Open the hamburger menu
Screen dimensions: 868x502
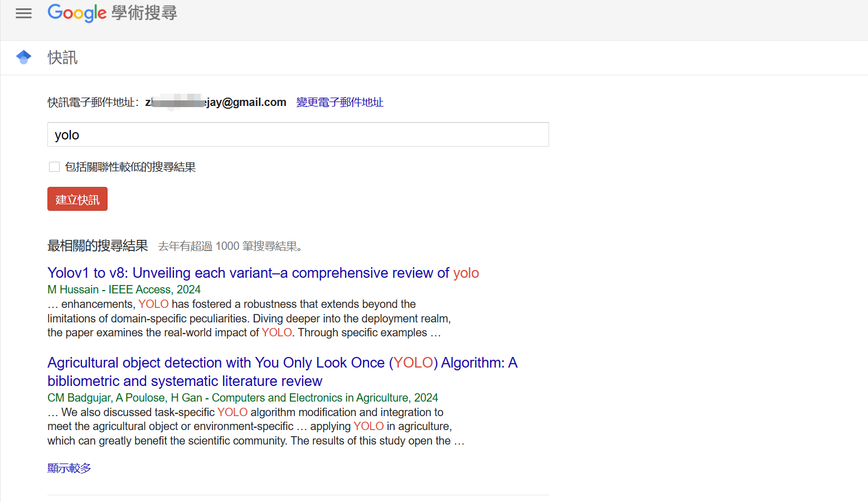coord(23,13)
